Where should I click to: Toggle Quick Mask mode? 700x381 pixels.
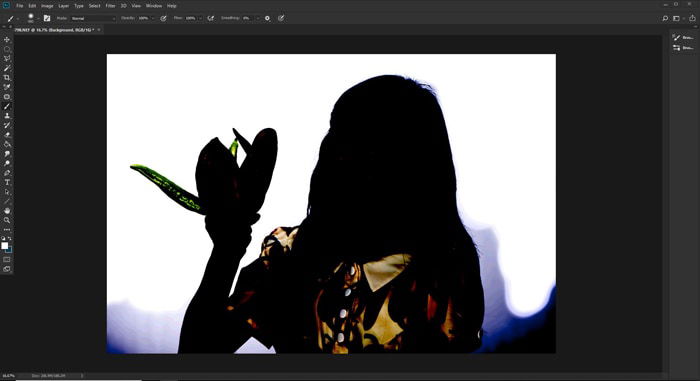(7, 260)
